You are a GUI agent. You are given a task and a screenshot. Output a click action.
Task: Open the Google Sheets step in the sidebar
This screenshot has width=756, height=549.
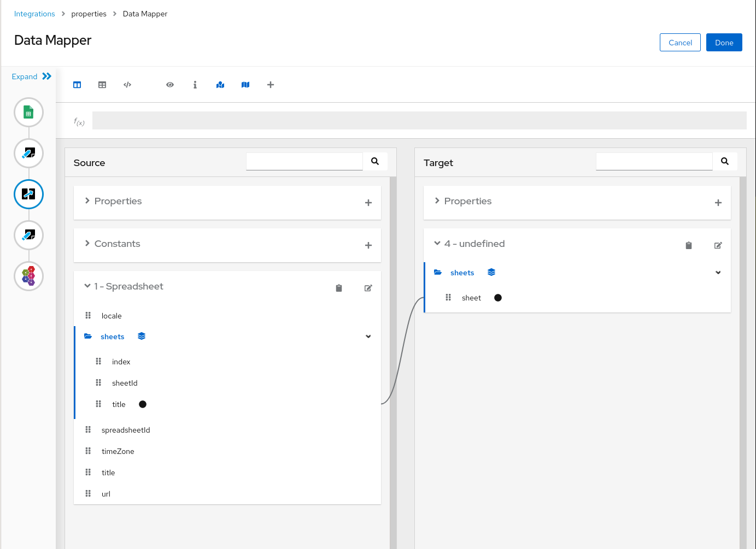click(28, 112)
